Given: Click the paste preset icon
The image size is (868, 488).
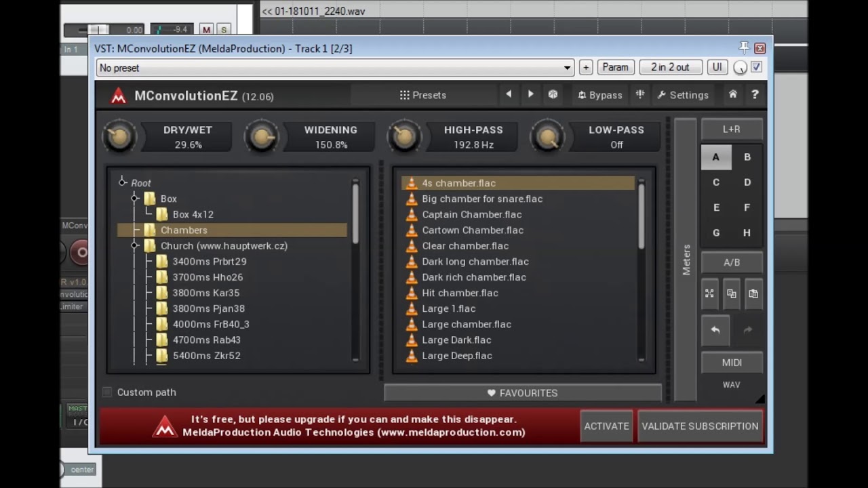Looking at the screenshot, I should pos(753,293).
